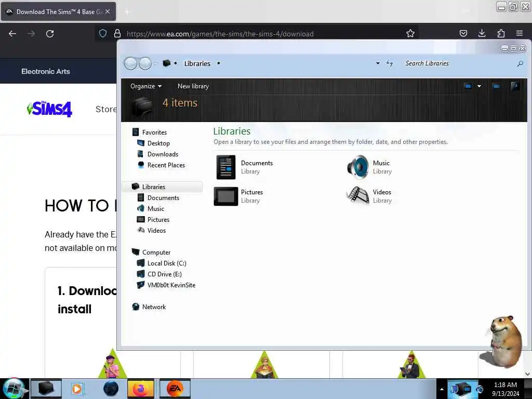The image size is (532, 399).
Task: Select Network in the navigation pane
Action: coord(154,307)
